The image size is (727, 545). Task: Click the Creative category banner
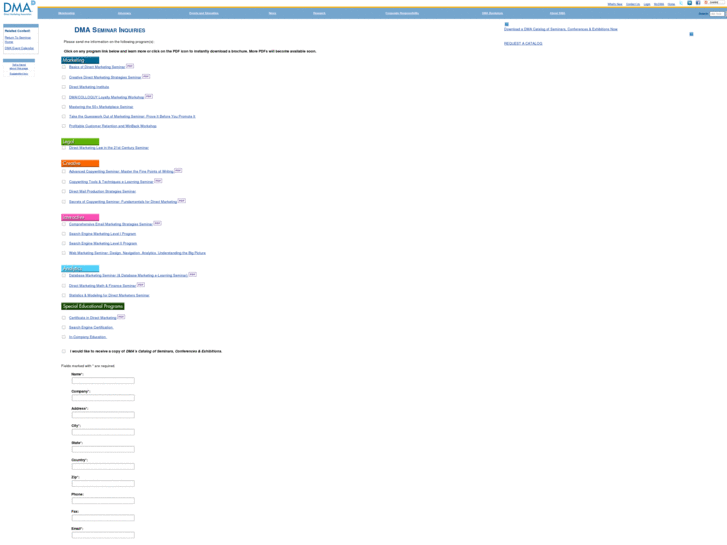tap(80, 163)
